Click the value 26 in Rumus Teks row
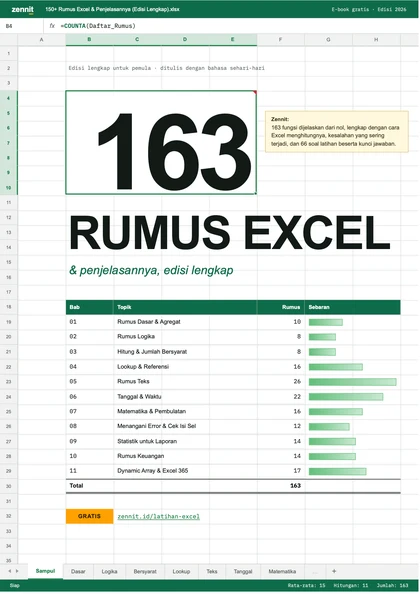This screenshot has width=420, height=594. [x=297, y=381]
